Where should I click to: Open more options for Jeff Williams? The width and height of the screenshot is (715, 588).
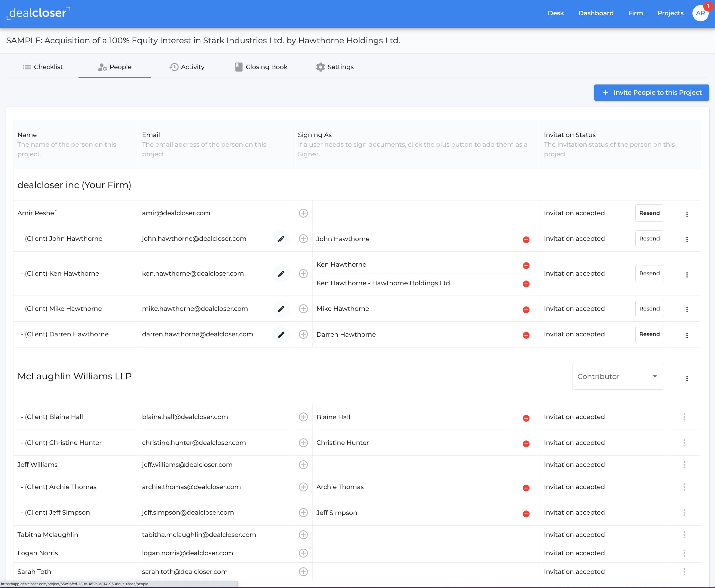coord(684,465)
